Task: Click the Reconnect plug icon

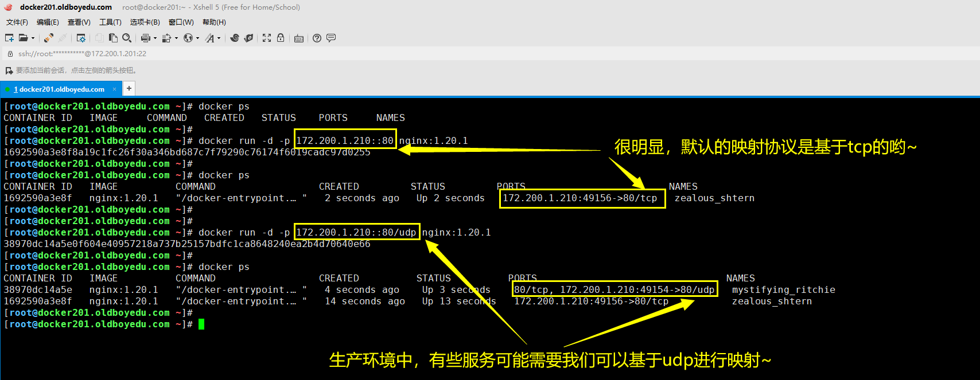Action: (x=49, y=38)
